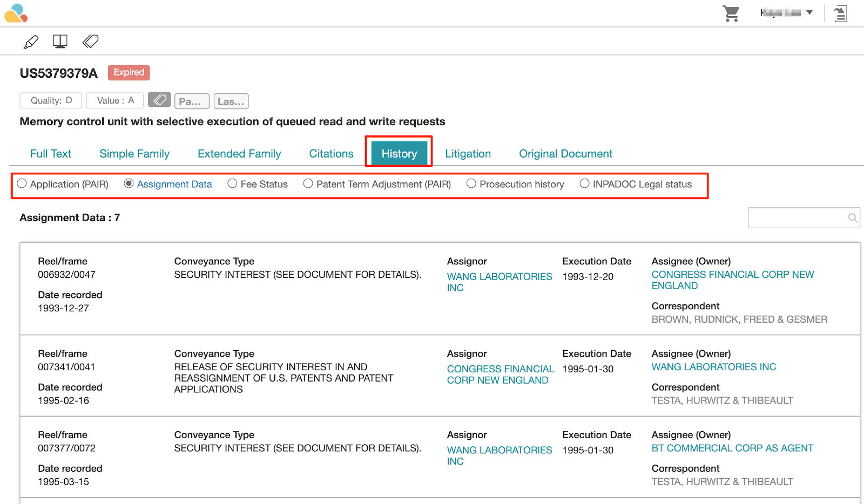Click the RELEASE OF SECURITY INTEREST conveyance text
The image size is (864, 504).
(283, 378)
